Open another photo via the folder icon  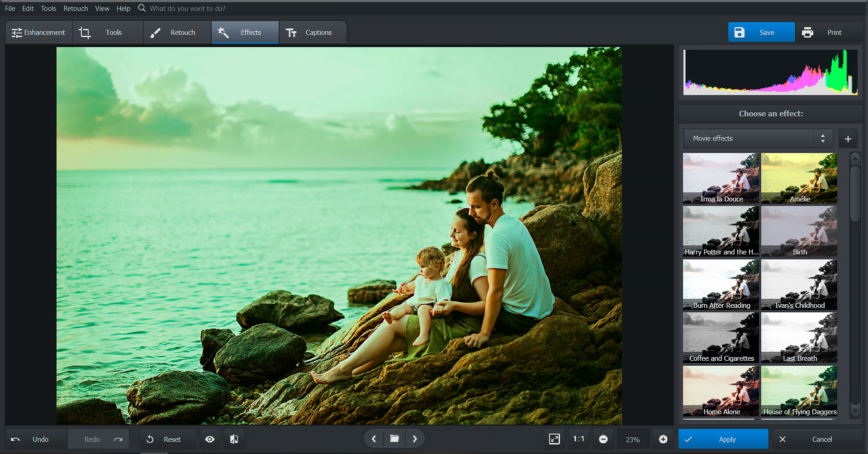394,439
